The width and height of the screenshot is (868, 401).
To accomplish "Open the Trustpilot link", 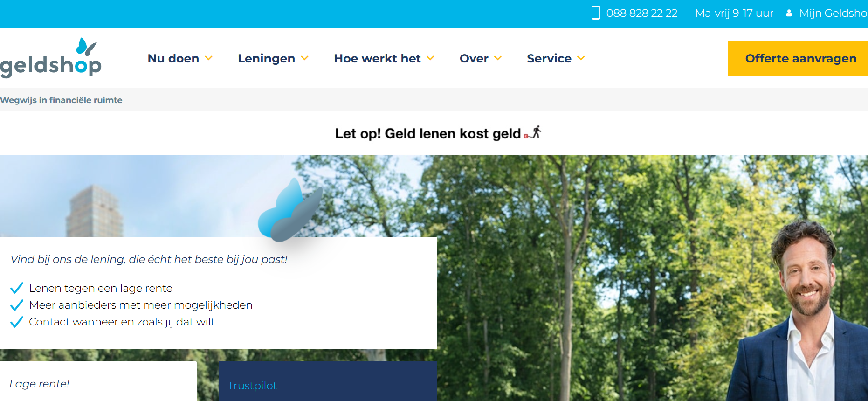I will click(x=252, y=386).
